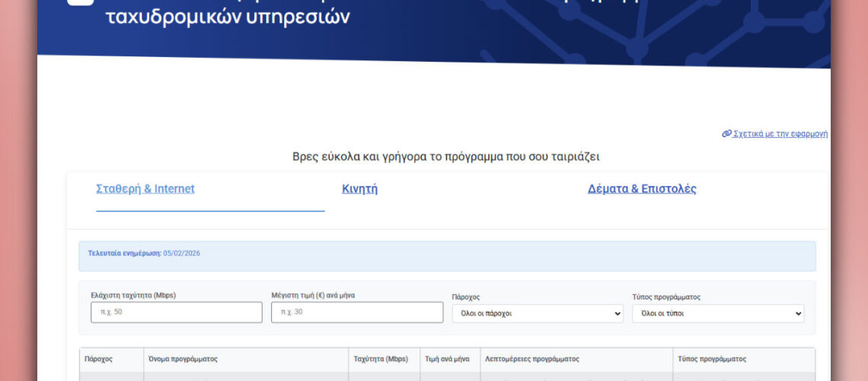Open the Όλοι οι τύποι dropdown

[717, 313]
